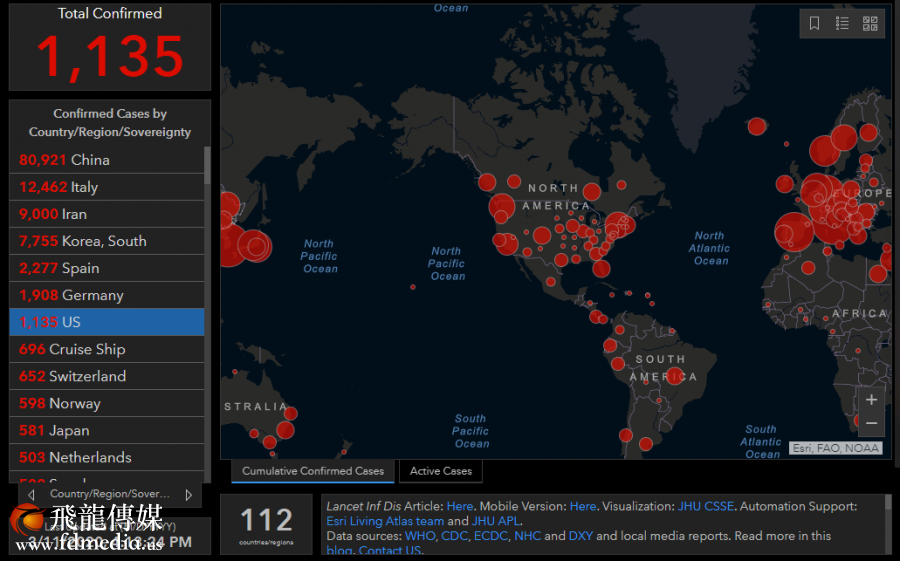
Task: Show the map legend list icon
Action: click(x=842, y=24)
